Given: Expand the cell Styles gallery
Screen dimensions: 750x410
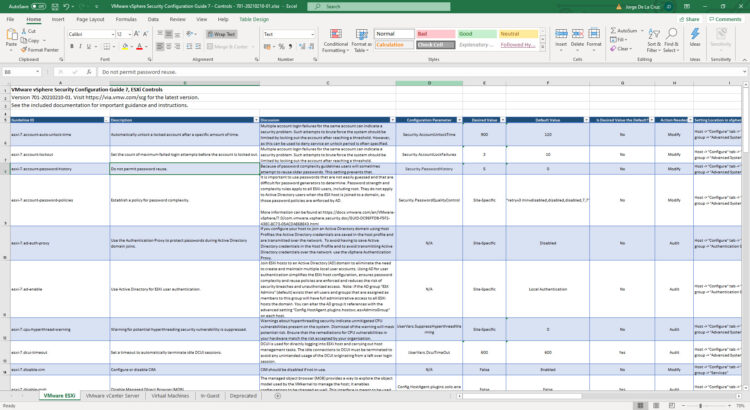Looking at the screenshot, I should (x=542, y=47).
